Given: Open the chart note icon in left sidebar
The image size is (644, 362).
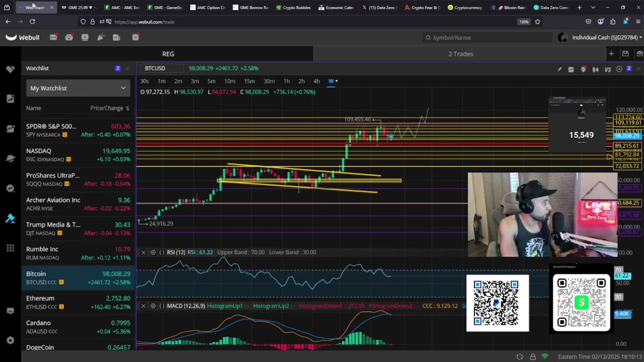Looking at the screenshot, I should click(x=10, y=99).
